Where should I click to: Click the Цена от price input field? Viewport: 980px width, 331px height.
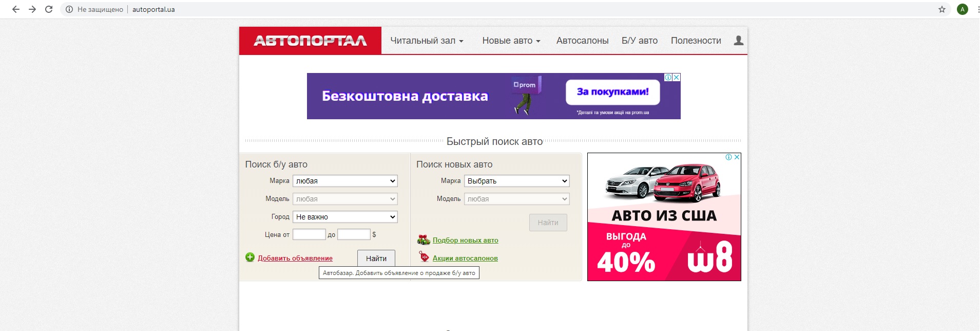click(309, 234)
